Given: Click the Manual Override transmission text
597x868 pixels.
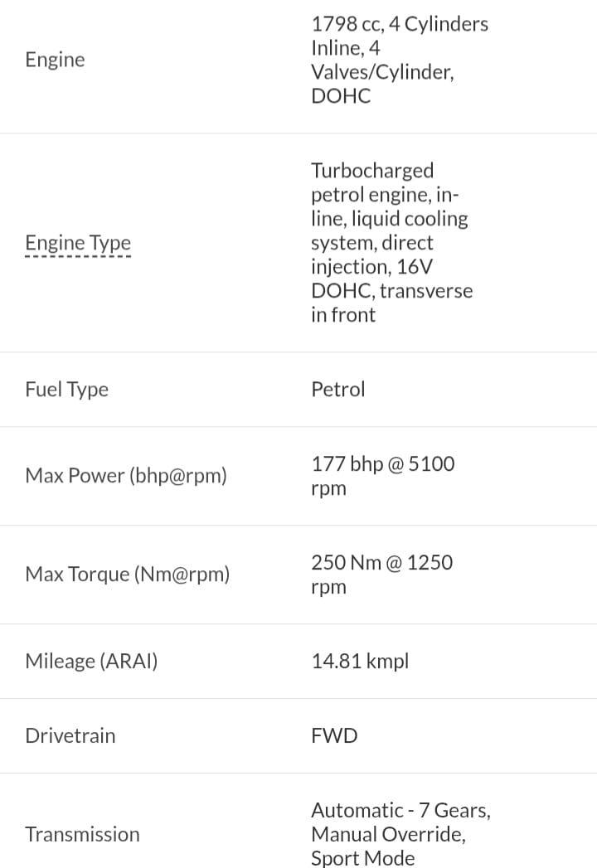Looking at the screenshot, I should [388, 834].
